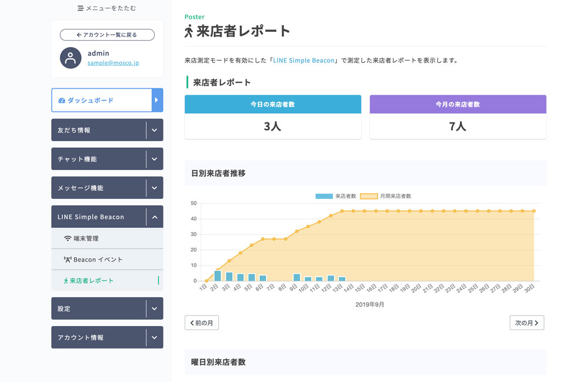Click the arrow on ダッシュボード button
This screenshot has height=382, width=588.
point(157,100)
